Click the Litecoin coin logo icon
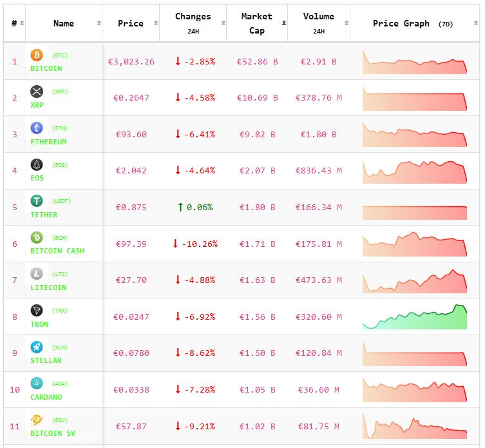The height and width of the screenshot is (448, 485). [37, 274]
